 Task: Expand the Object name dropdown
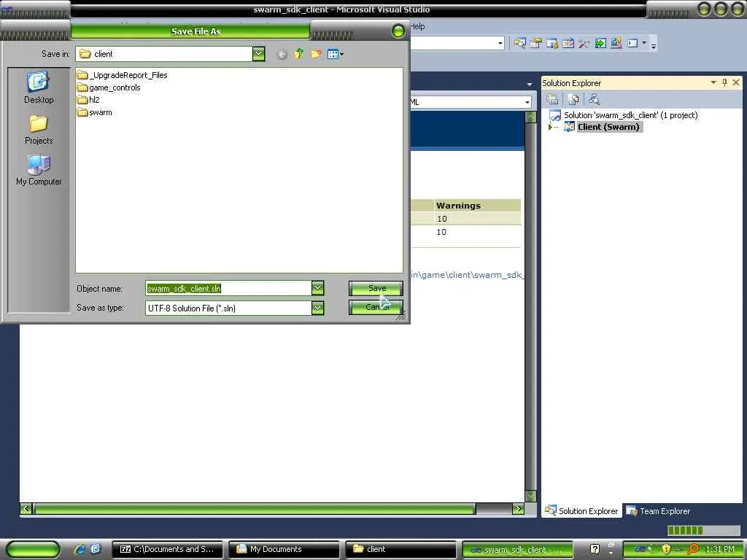click(x=318, y=288)
